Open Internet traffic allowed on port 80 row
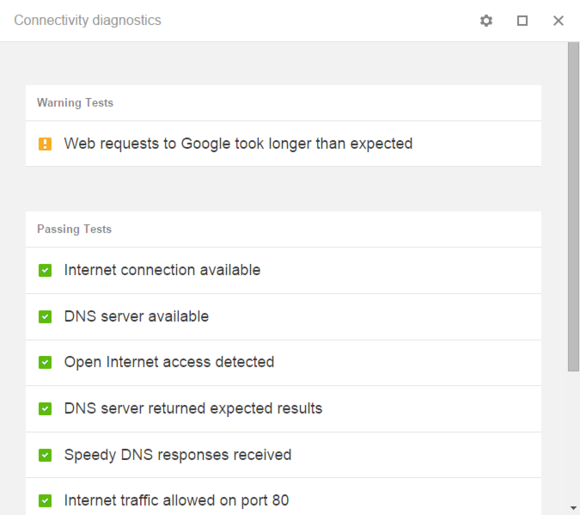Image resolution: width=580 pixels, height=515 pixels. (x=283, y=497)
